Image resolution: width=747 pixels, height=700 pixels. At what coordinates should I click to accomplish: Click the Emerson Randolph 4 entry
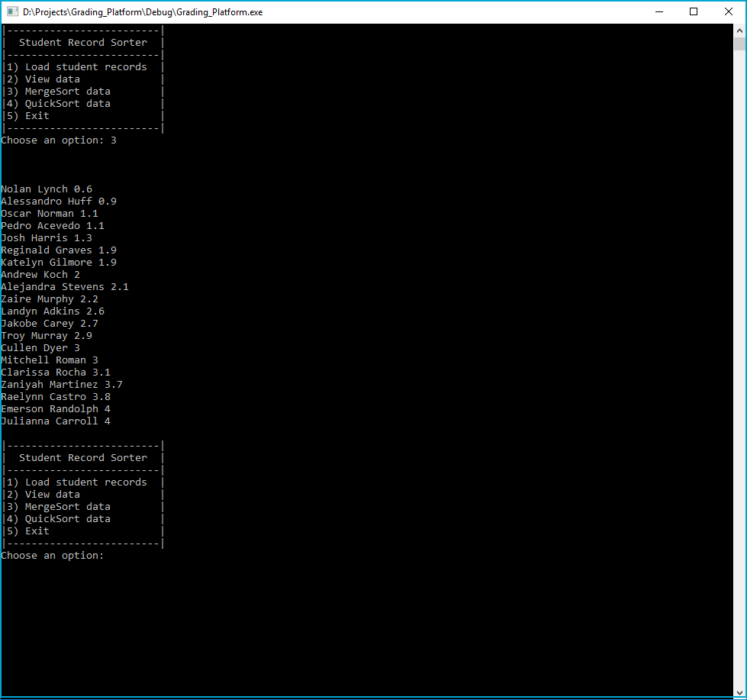tap(55, 408)
